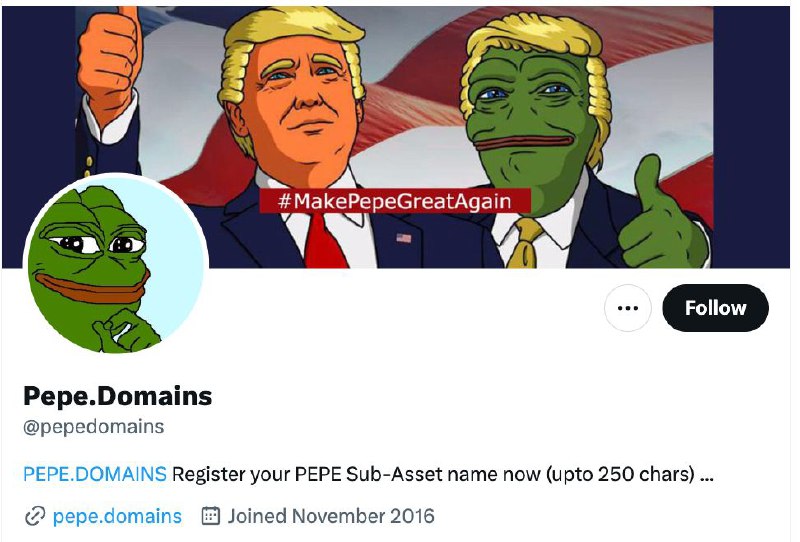The width and height of the screenshot is (800, 542).
Task: Click the #MakePepeGreatAgain banner label
Action: (x=395, y=201)
